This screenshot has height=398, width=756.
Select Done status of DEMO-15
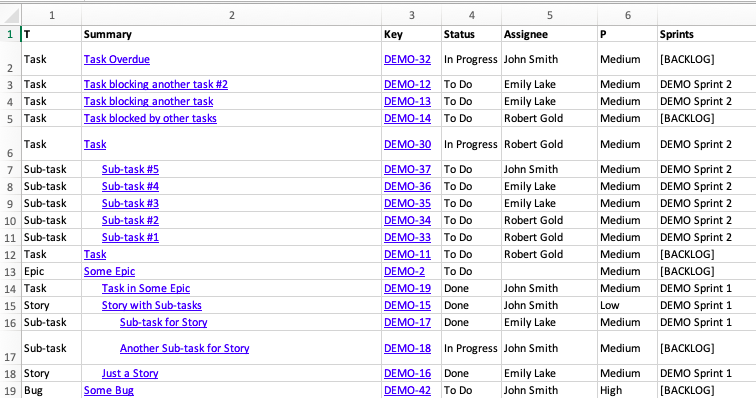click(472, 305)
